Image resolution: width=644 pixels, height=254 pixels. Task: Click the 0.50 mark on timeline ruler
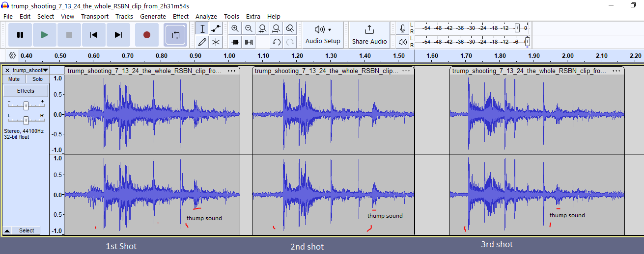pos(60,56)
